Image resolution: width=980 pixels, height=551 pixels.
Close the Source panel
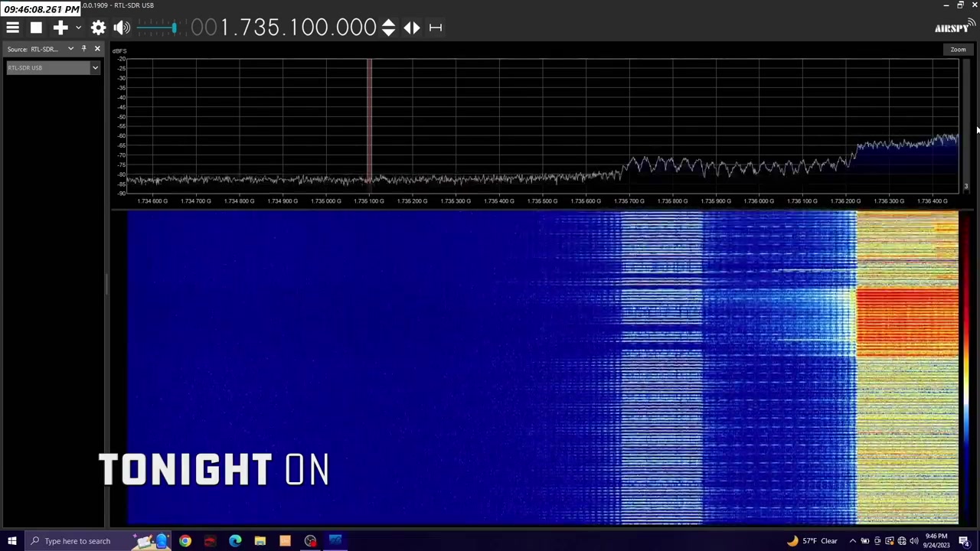(x=97, y=49)
